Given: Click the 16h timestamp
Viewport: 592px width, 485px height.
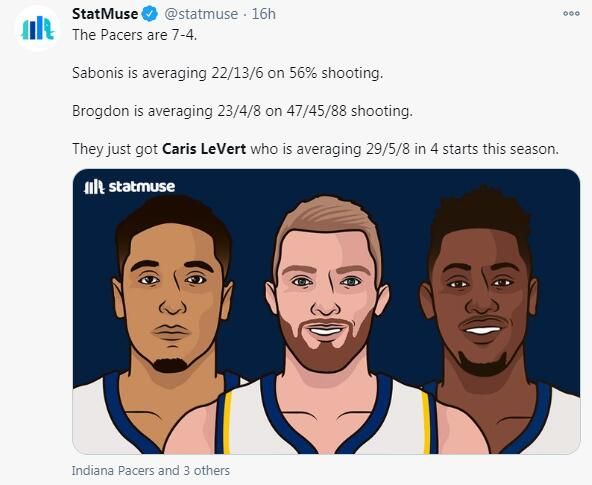Looking at the screenshot, I should pos(263,14).
